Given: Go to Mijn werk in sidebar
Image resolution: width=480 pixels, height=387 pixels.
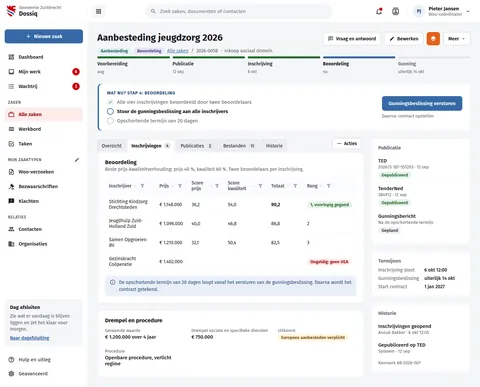Looking at the screenshot, I should tap(44, 72).
